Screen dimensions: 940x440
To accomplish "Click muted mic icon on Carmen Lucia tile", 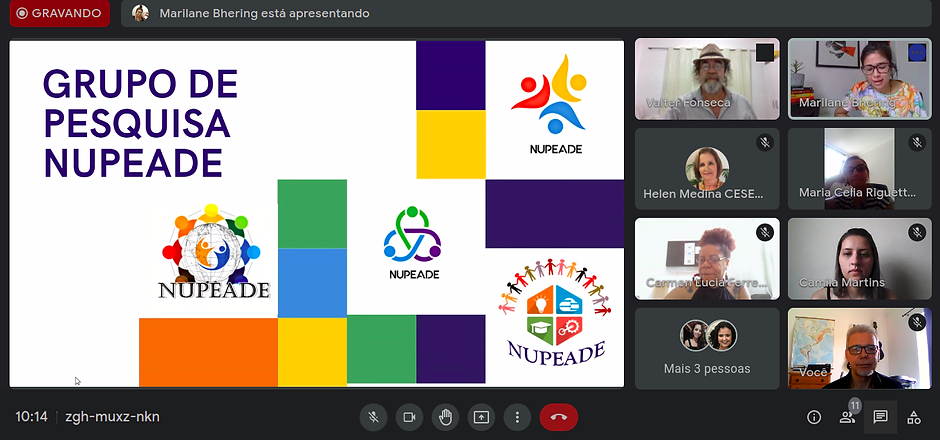I will tap(764, 233).
